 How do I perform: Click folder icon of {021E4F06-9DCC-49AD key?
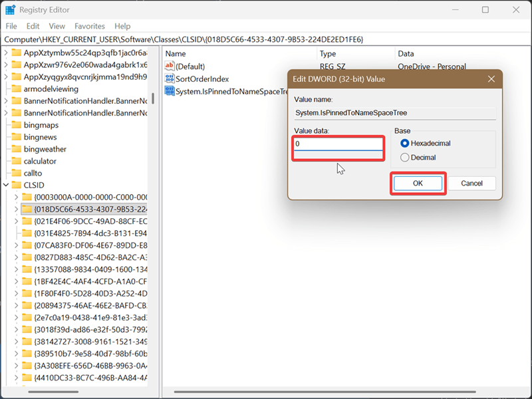click(27, 221)
